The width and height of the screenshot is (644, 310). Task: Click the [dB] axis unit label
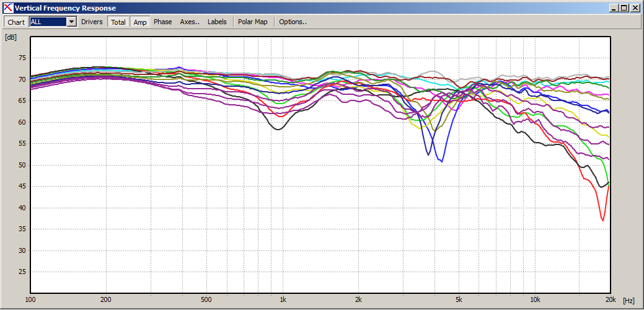pos(11,37)
